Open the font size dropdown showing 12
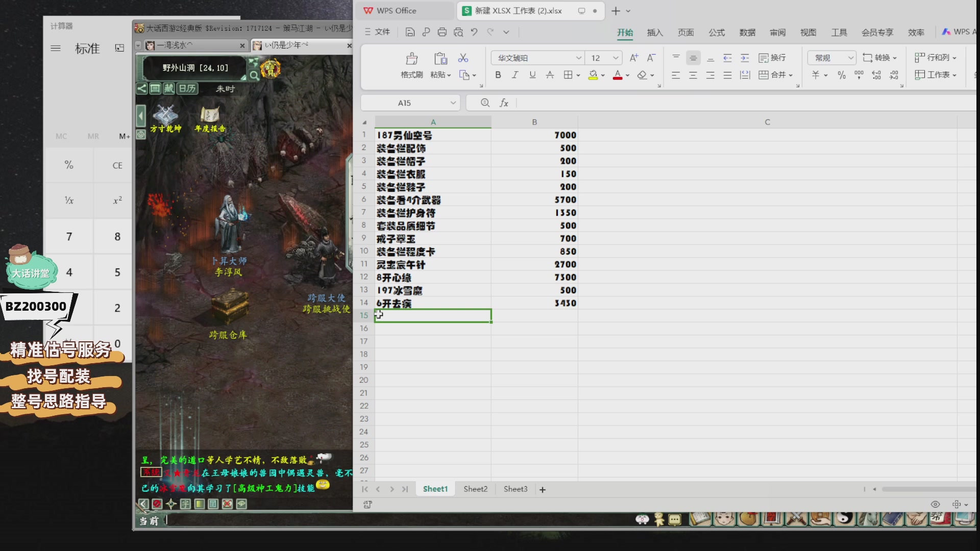 [x=616, y=58]
